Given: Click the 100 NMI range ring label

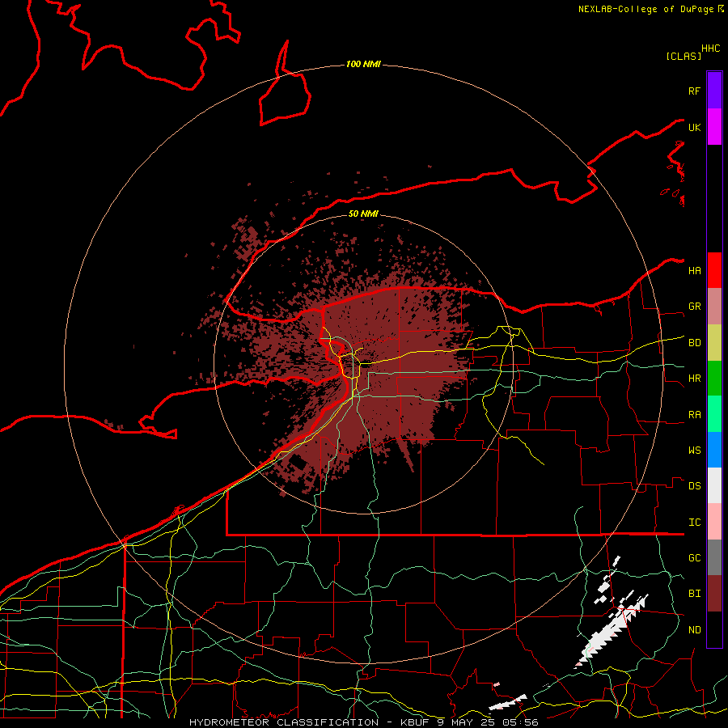Looking at the screenshot, I should [x=363, y=64].
